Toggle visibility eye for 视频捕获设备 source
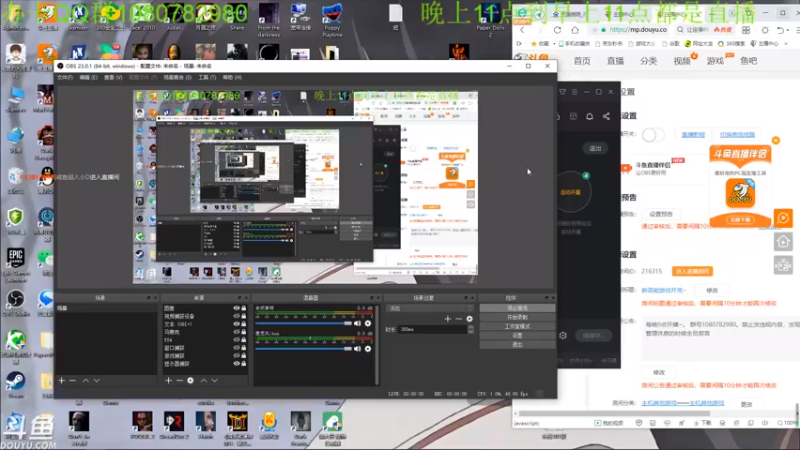Screen dimensions: 800x450 [x=236, y=316]
